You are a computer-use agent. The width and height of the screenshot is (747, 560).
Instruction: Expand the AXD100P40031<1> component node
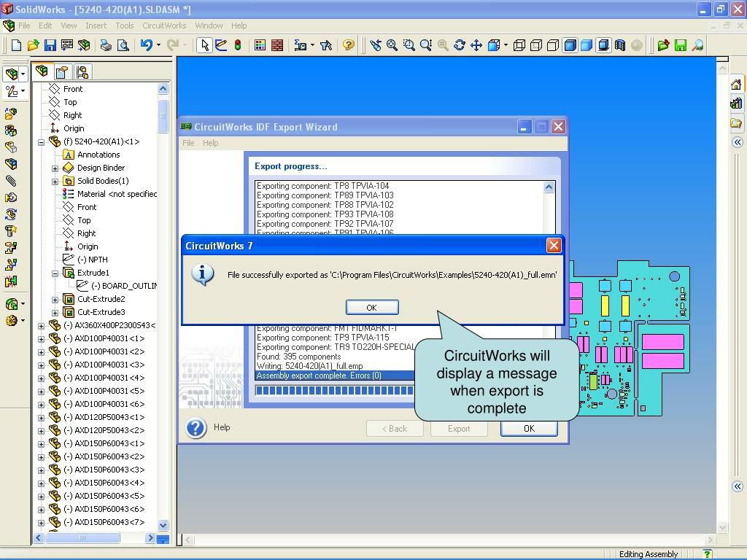tap(41, 339)
